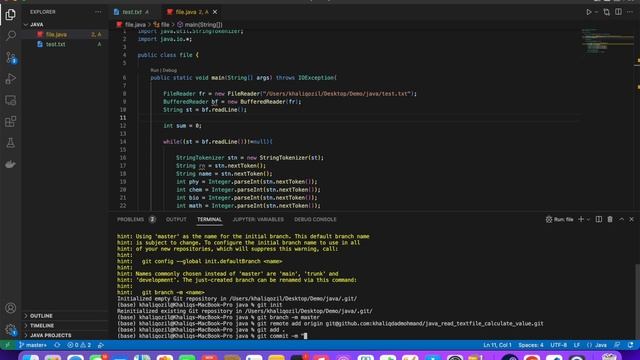
Task: Click the 'file' class breadcrumb segment
Action: [x=162, y=24]
